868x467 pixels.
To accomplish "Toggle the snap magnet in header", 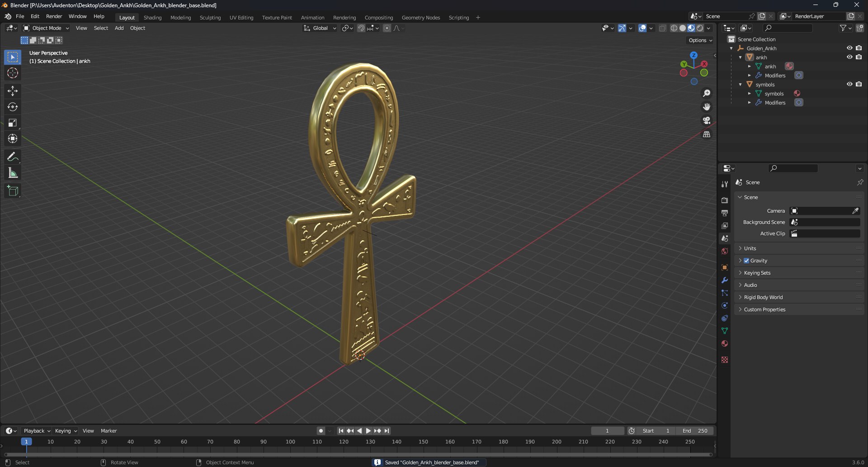I will [361, 28].
